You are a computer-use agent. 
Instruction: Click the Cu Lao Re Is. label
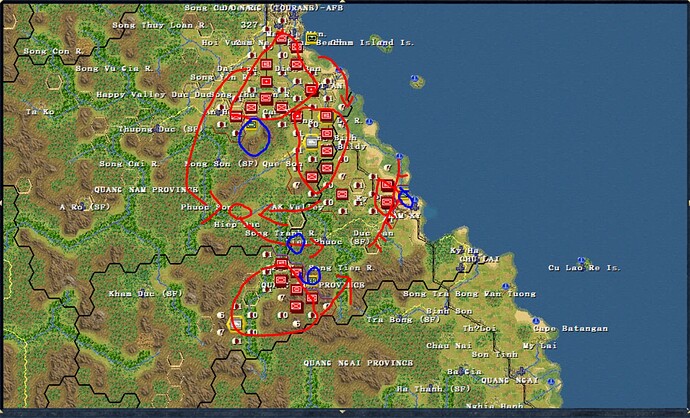click(584, 268)
